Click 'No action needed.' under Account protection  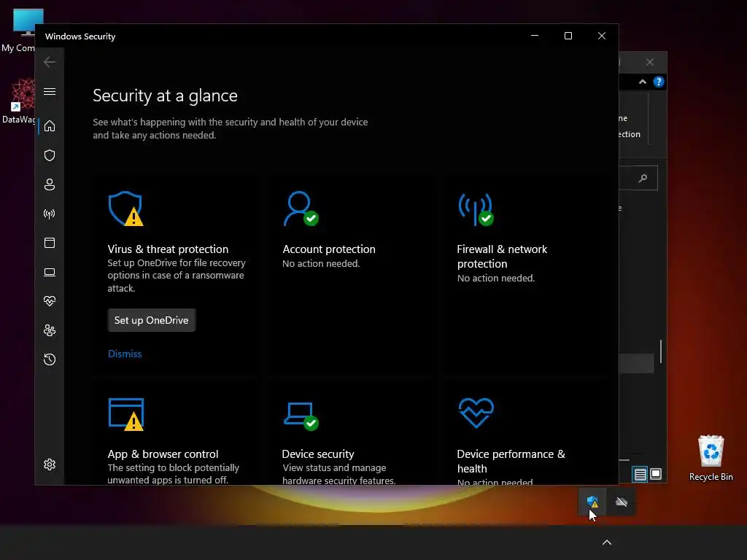point(321,263)
